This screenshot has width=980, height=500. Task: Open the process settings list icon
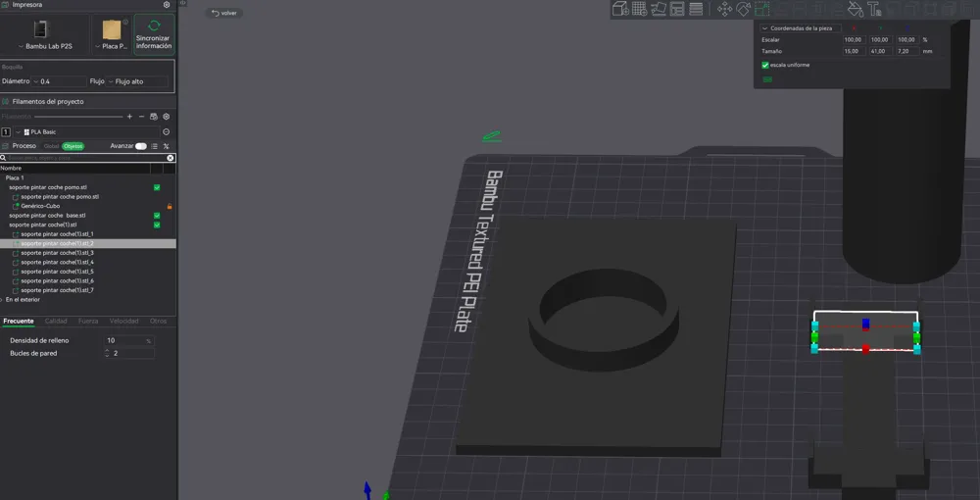(x=154, y=146)
